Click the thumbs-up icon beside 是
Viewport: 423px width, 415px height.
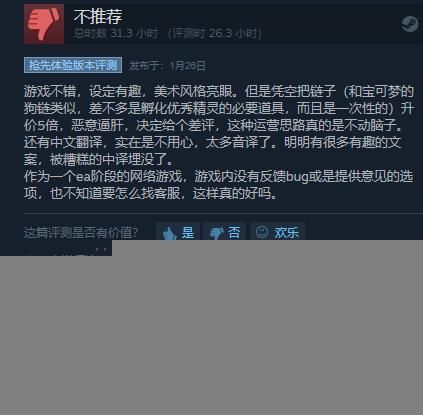[x=170, y=233]
